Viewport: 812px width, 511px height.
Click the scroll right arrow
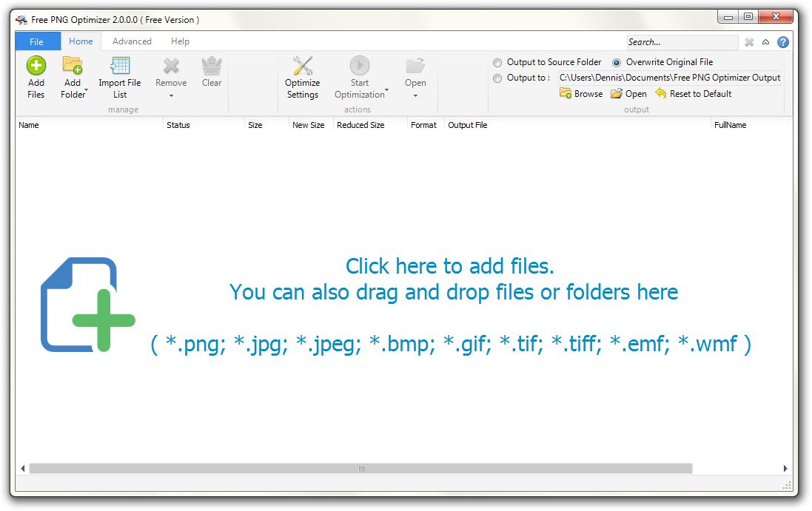click(785, 469)
